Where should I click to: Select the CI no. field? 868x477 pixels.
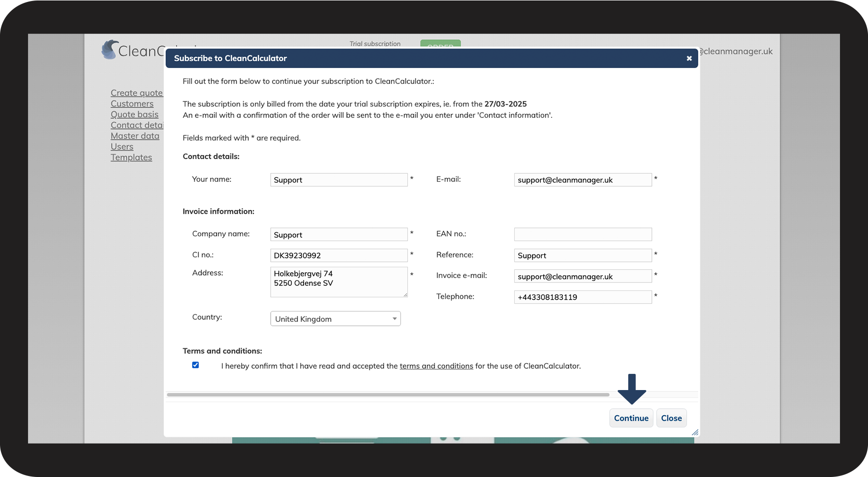pyautogui.click(x=338, y=255)
